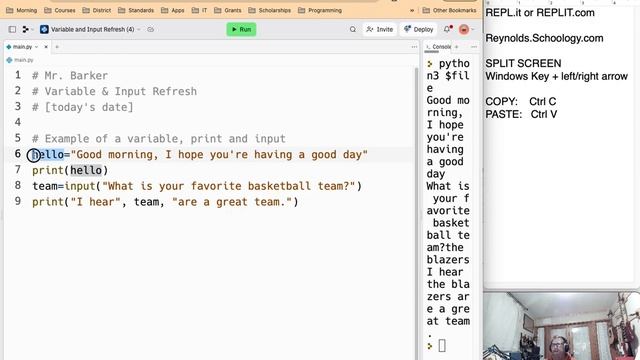Add a new tab in console pane

tap(456, 47)
